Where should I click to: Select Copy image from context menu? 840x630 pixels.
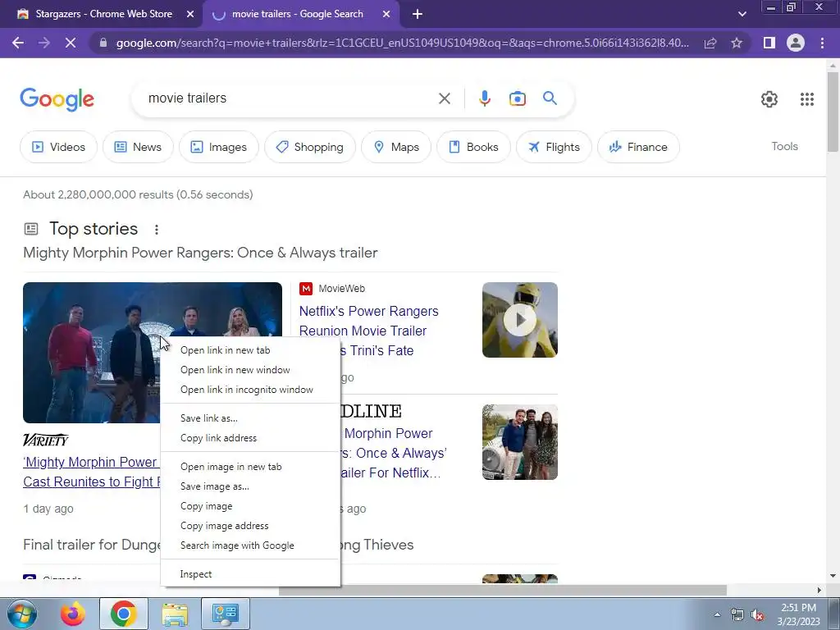point(250,506)
